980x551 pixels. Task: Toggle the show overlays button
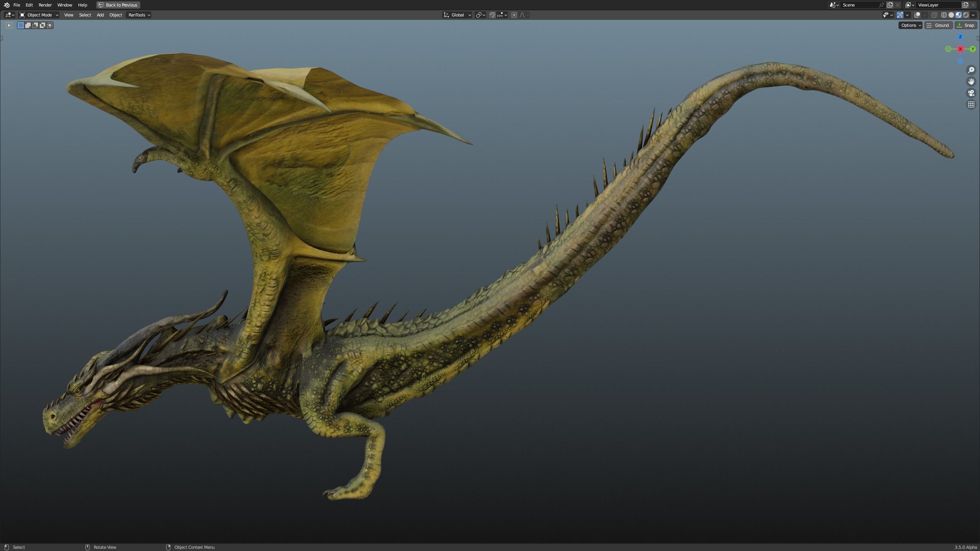click(x=917, y=15)
